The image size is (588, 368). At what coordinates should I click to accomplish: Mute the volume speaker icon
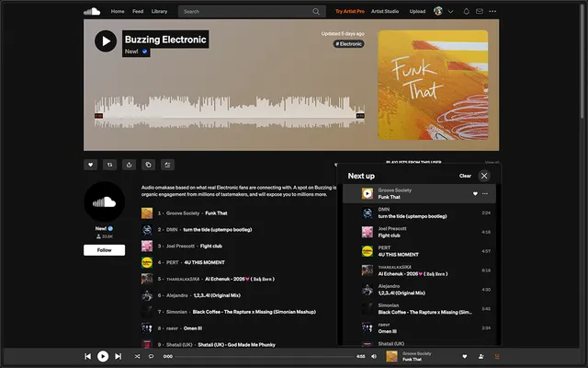[374, 356]
